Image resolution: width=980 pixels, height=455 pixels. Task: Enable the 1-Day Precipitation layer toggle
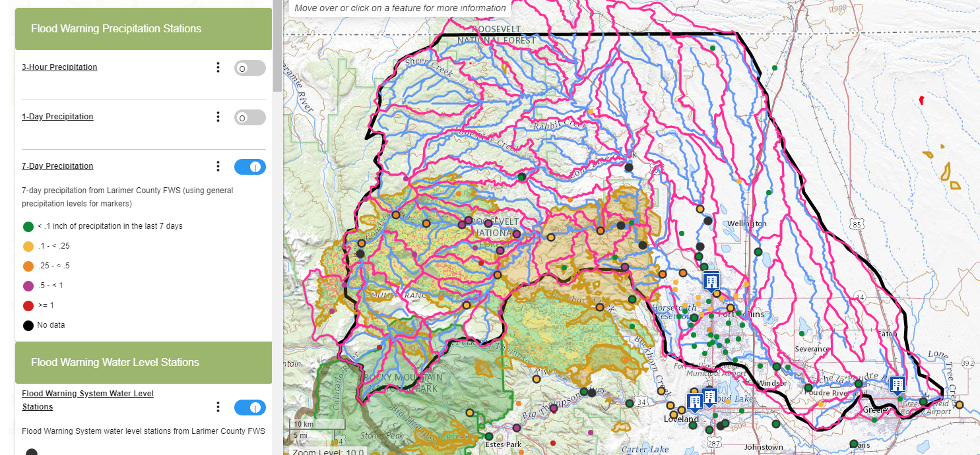click(250, 117)
